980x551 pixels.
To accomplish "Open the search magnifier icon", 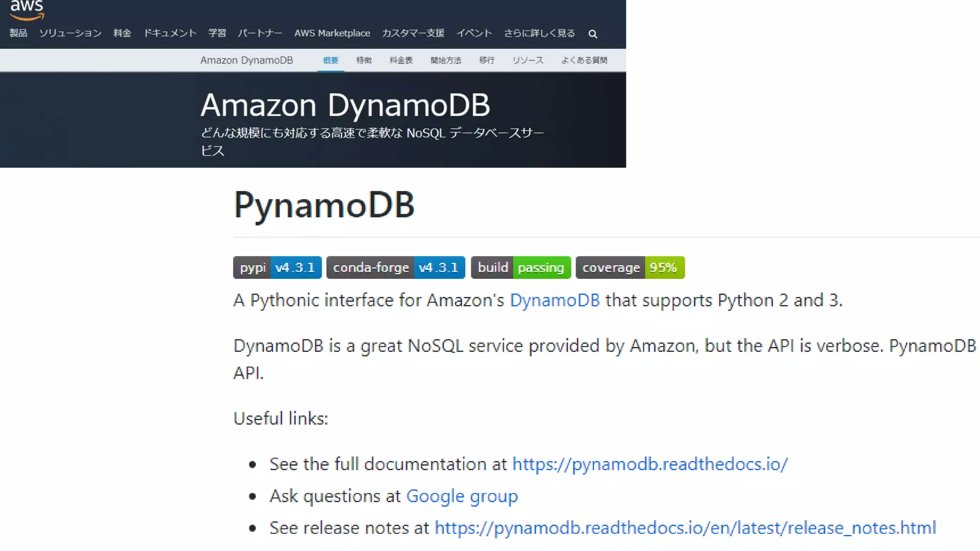I will (592, 34).
